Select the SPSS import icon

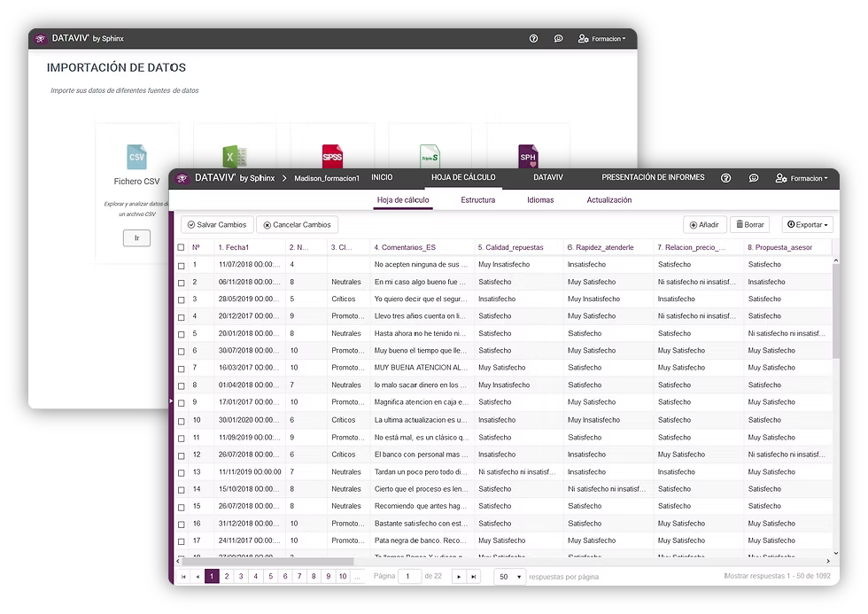tap(332, 156)
